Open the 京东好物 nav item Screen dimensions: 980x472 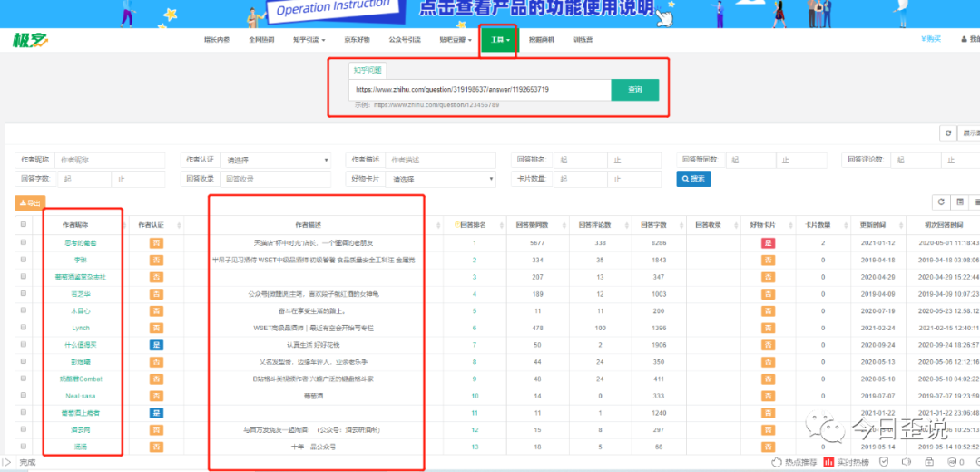357,39
